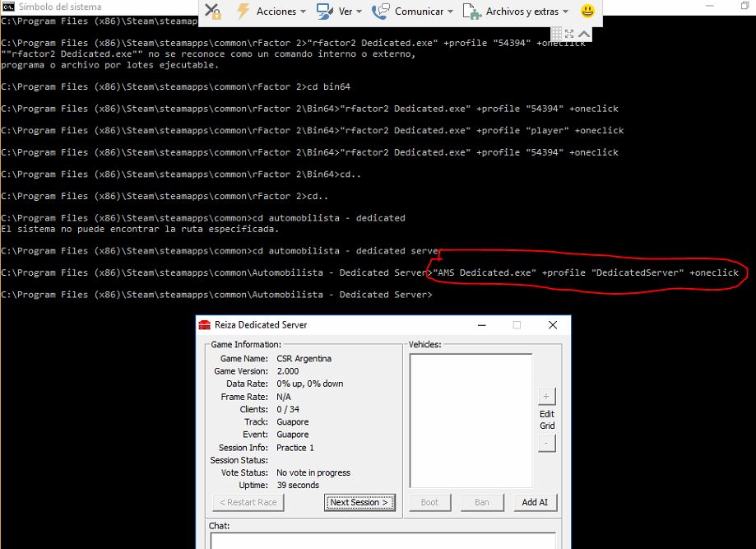
Task: Click the Add AI button
Action: coord(535,502)
